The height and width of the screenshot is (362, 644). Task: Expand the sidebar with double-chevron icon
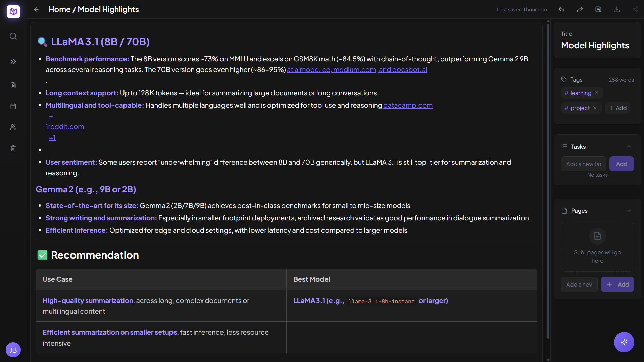click(13, 62)
